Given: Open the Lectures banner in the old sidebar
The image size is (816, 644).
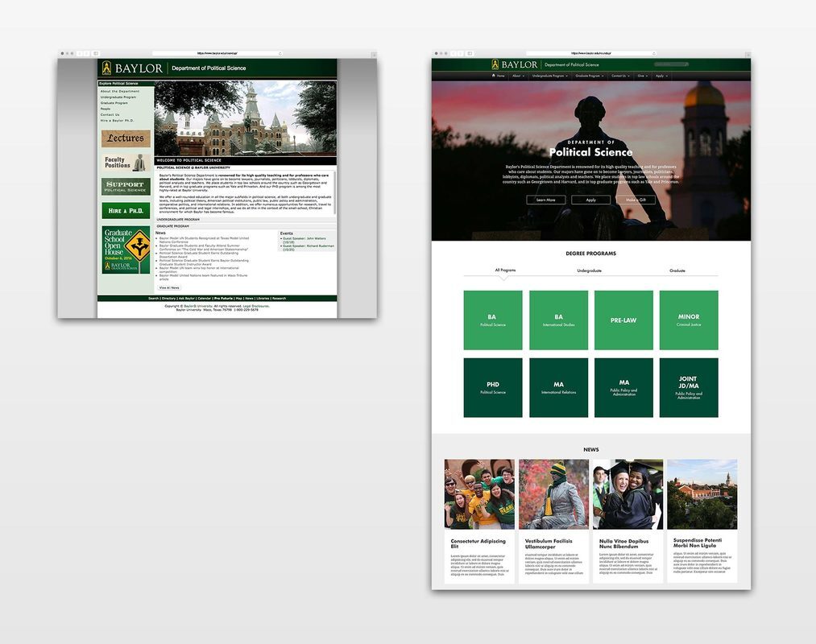Looking at the screenshot, I should [126, 138].
